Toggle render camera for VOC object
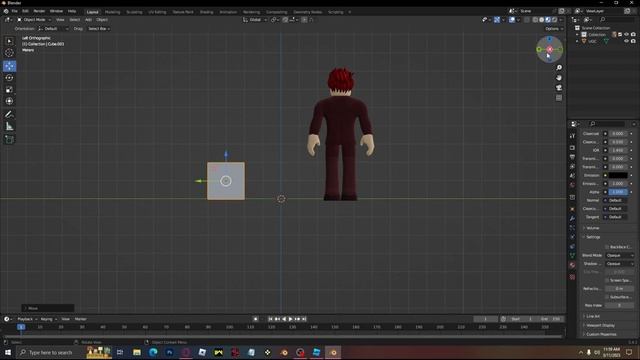 [633, 41]
